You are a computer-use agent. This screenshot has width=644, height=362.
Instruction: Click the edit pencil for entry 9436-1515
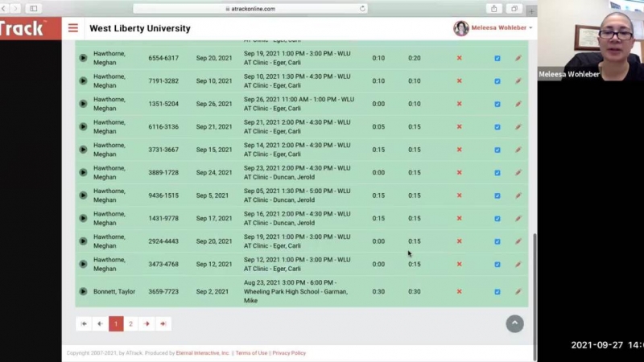tap(518, 195)
